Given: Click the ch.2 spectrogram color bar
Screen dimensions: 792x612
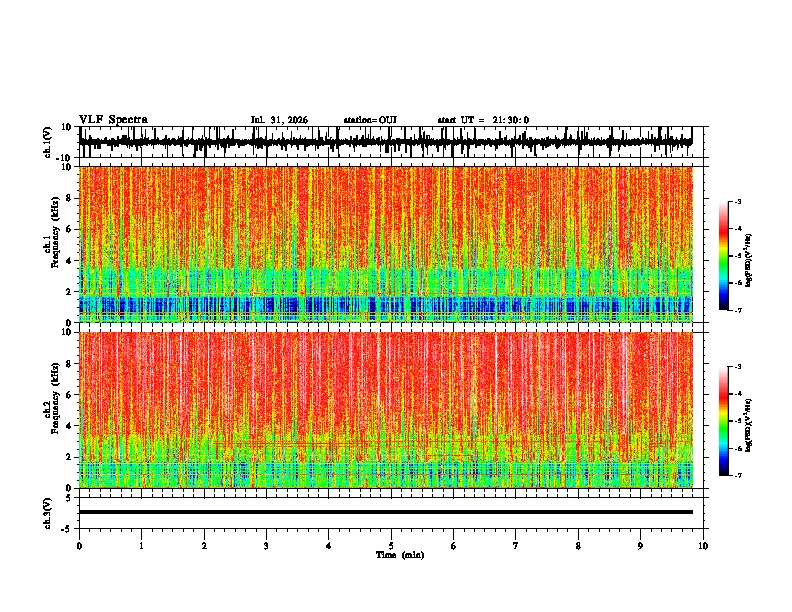Looking at the screenshot, I should coord(724,421).
